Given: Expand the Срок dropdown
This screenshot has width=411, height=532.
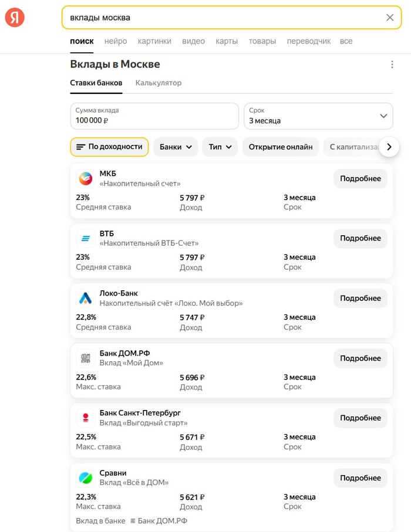Looking at the screenshot, I should (318, 116).
